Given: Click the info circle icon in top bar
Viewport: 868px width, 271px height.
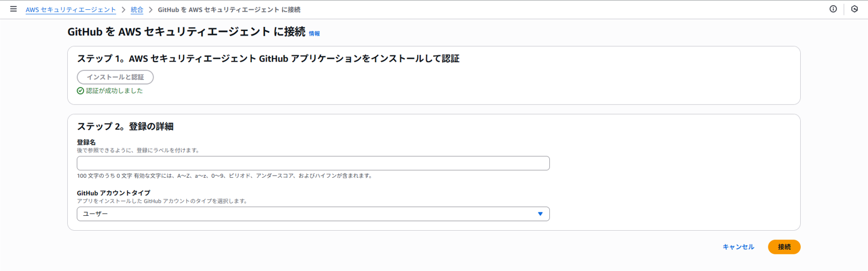Looking at the screenshot, I should tap(833, 9).
